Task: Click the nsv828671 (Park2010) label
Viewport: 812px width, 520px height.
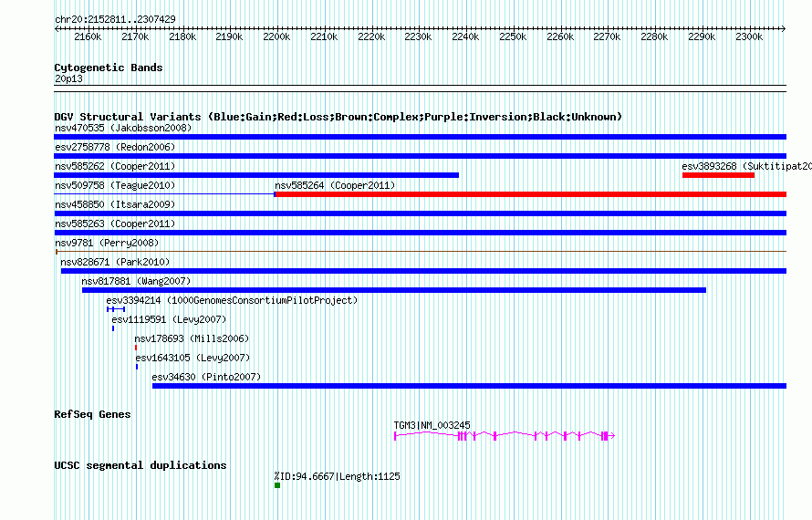Action: tap(115, 262)
